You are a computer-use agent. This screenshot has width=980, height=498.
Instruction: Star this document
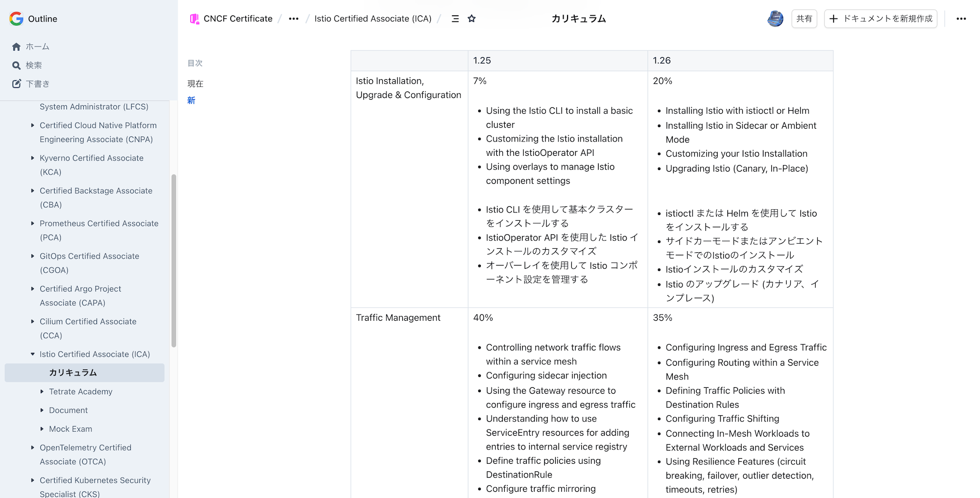point(472,19)
